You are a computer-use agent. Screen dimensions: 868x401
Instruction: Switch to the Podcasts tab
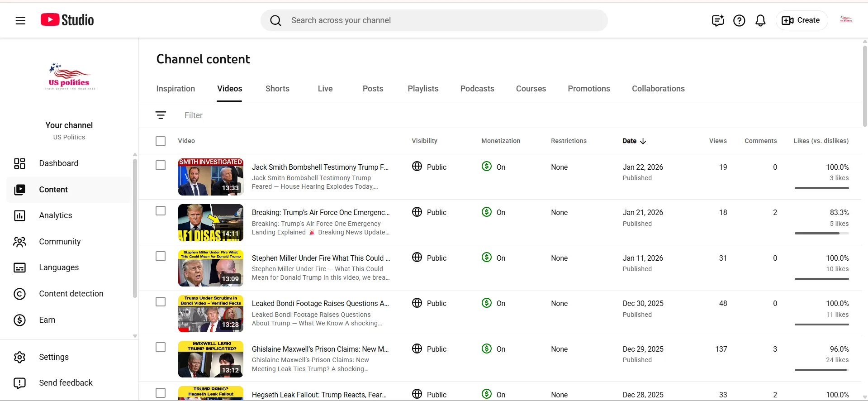click(477, 89)
